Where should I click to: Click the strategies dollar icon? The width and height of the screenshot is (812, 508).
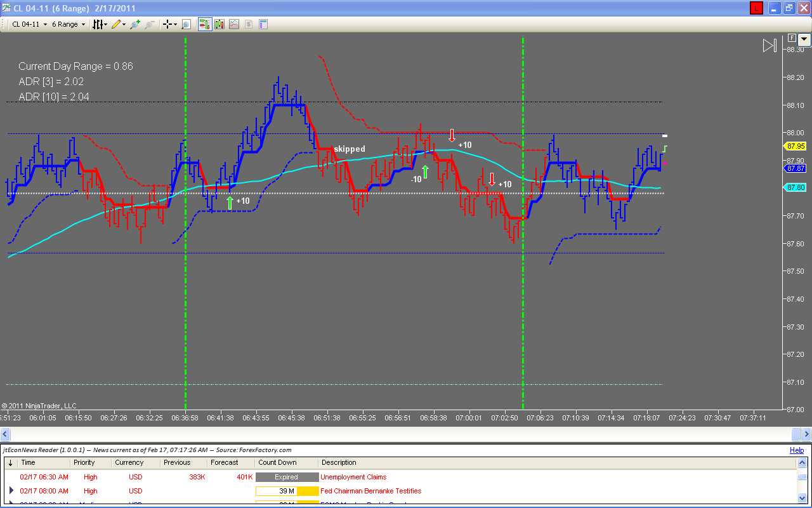[249, 24]
